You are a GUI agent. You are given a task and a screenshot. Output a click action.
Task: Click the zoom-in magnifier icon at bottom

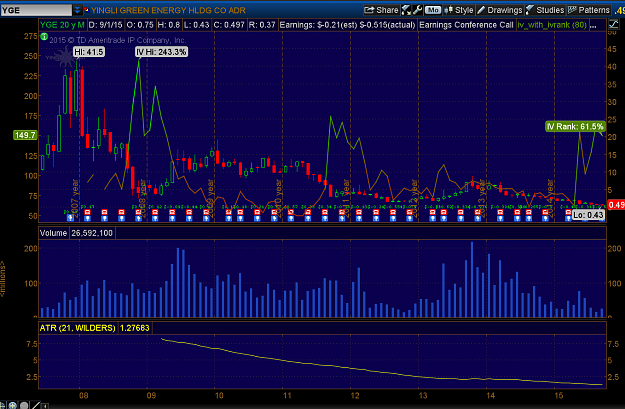pos(12,405)
